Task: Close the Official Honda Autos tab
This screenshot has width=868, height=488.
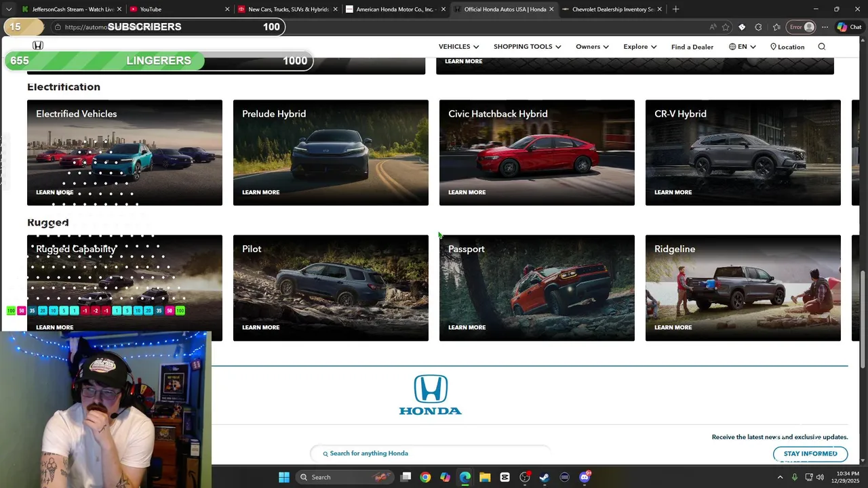Action: point(551,9)
